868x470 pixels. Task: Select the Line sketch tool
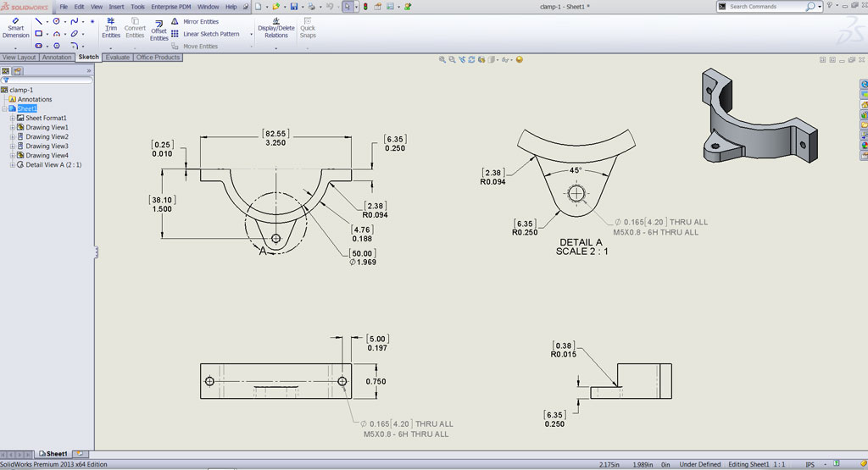(39, 20)
